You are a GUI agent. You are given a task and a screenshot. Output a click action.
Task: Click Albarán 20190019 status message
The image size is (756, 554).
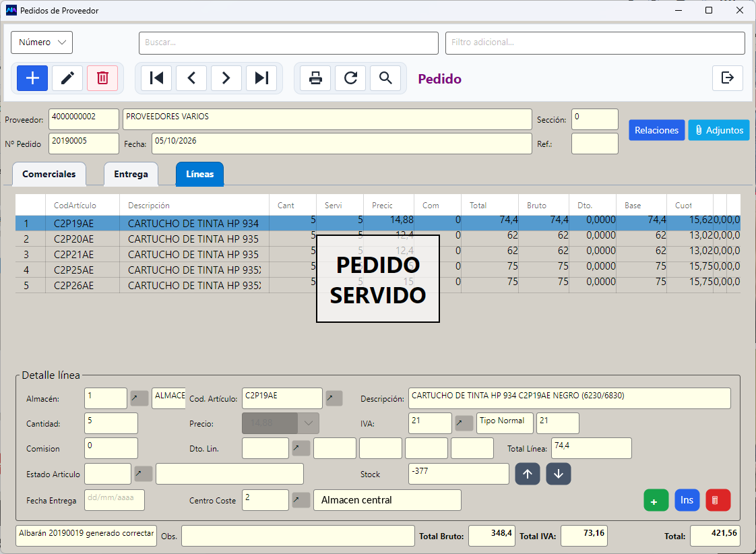[x=86, y=536]
